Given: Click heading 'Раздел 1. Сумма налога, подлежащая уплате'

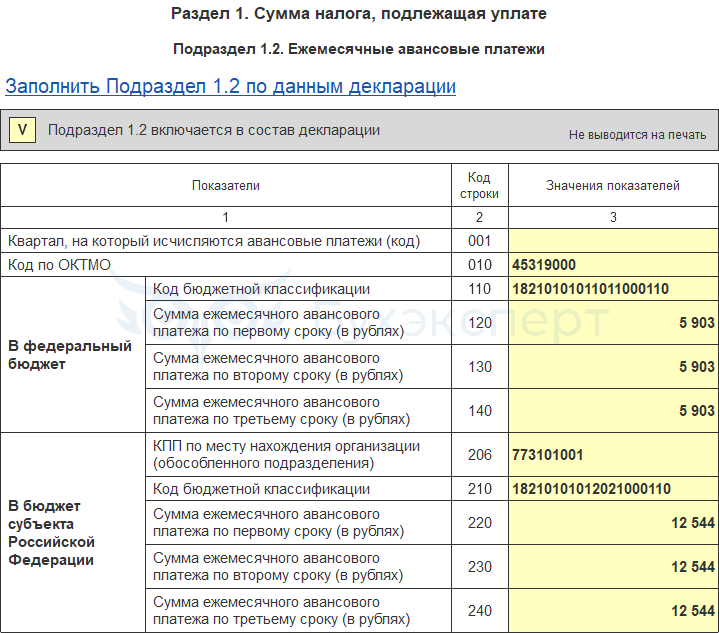Looking at the screenshot, I should (359, 14).
